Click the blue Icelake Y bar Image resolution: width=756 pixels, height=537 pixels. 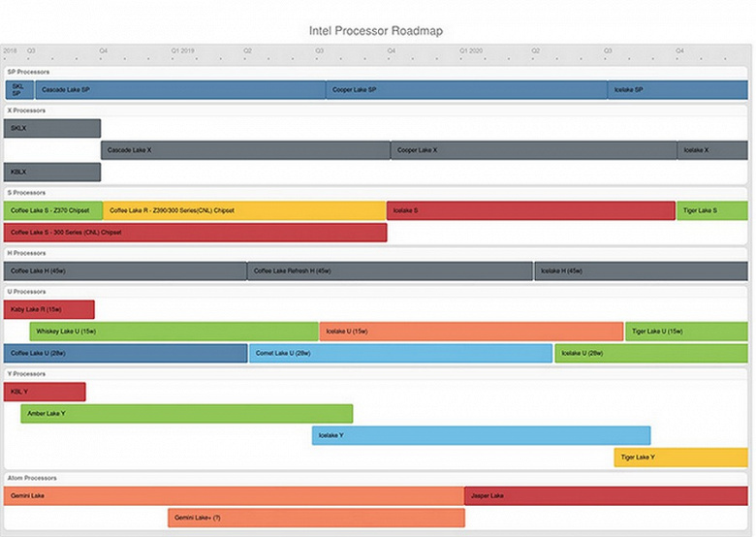481,435
